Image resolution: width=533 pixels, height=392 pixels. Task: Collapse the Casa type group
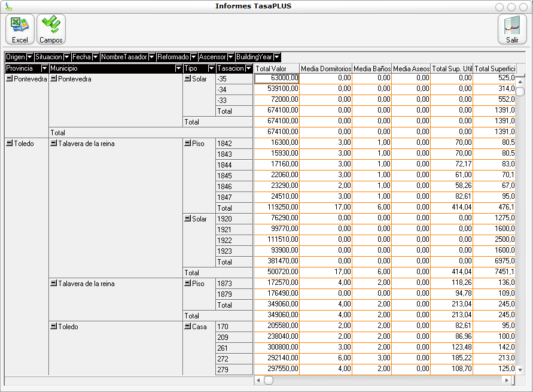click(x=188, y=327)
